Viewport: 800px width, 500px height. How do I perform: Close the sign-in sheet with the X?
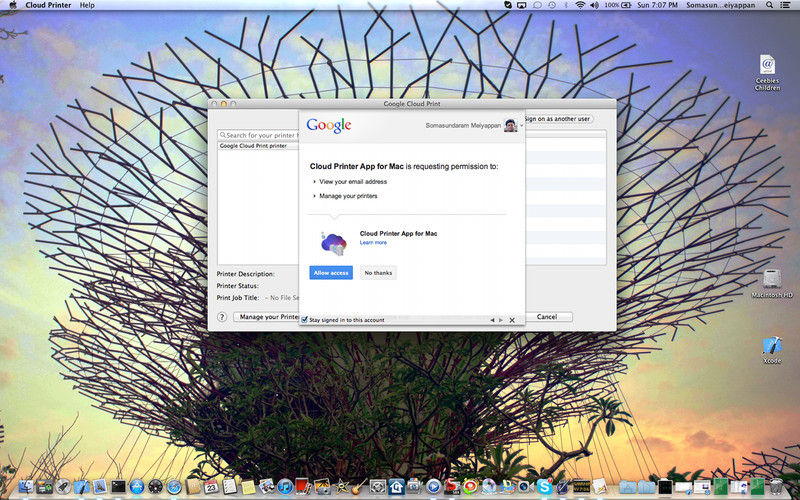tap(512, 320)
